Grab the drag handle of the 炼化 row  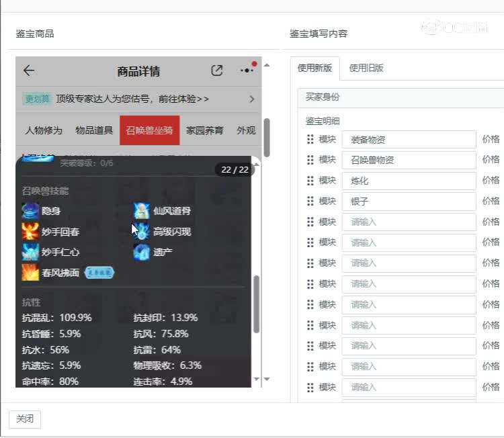point(310,181)
